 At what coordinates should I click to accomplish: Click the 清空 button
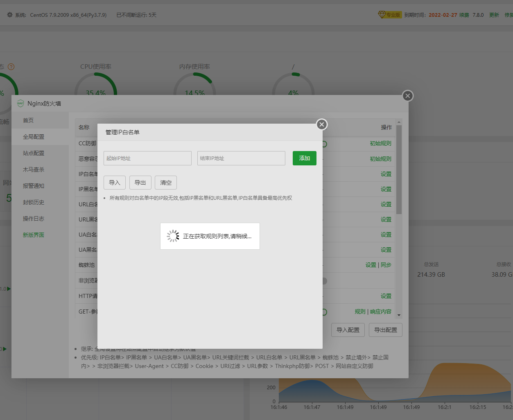[166, 183]
